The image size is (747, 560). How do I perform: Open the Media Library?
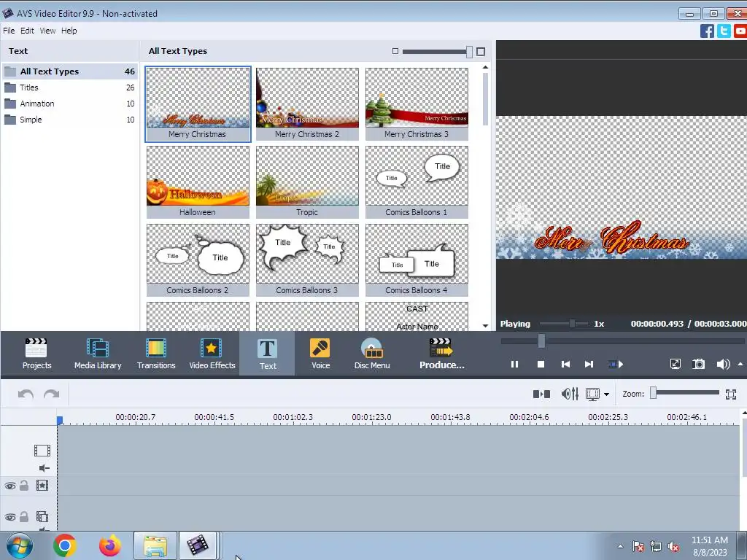pos(98,354)
